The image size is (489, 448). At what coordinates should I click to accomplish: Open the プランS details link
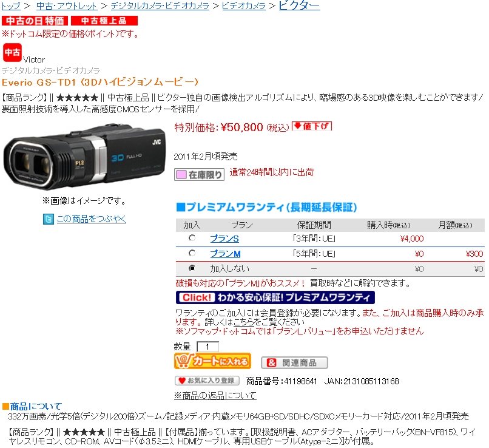point(224,239)
